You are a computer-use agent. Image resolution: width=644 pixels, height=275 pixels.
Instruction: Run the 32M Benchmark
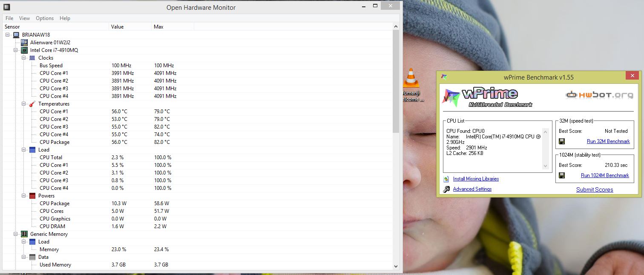[x=608, y=142]
